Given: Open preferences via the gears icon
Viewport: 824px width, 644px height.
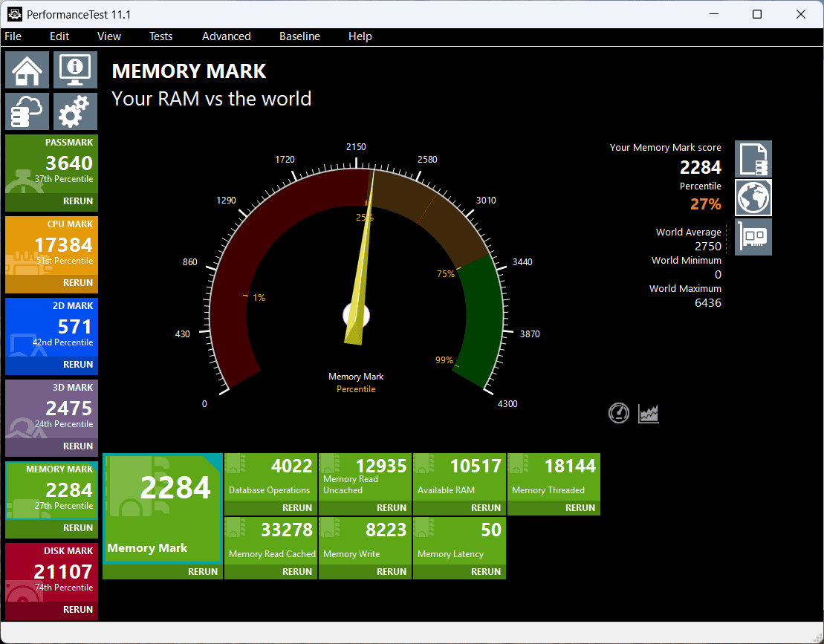Looking at the screenshot, I should click(74, 111).
